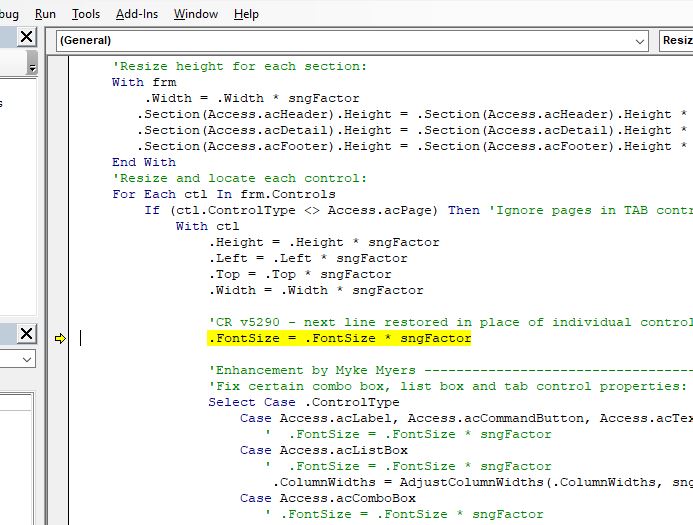Click 'If (ctl.ControlType <> Access.acPage)' line

(419, 210)
